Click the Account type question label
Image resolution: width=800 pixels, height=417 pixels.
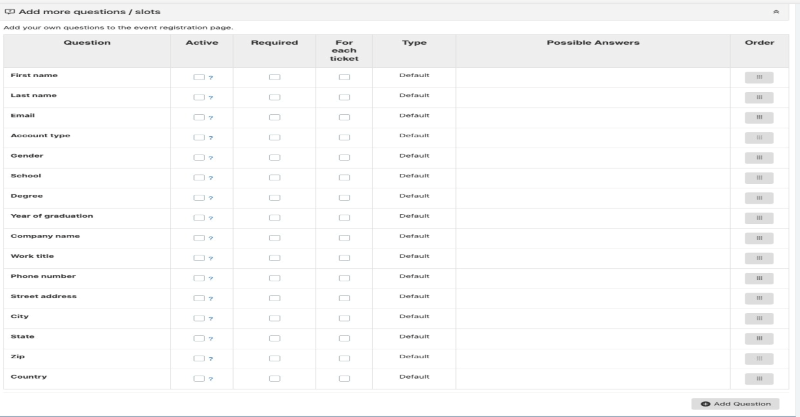tap(40, 135)
